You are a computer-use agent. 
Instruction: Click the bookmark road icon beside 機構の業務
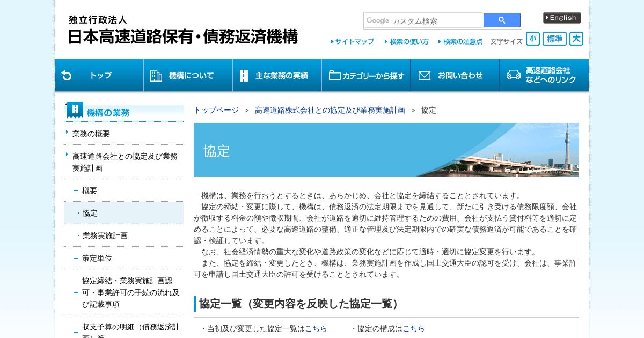[x=75, y=111]
